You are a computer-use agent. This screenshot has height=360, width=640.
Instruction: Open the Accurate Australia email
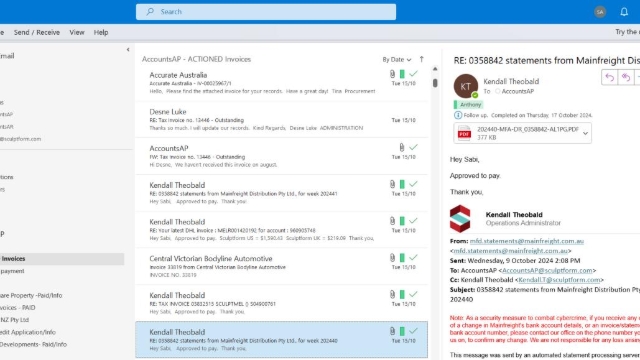[x=282, y=83]
